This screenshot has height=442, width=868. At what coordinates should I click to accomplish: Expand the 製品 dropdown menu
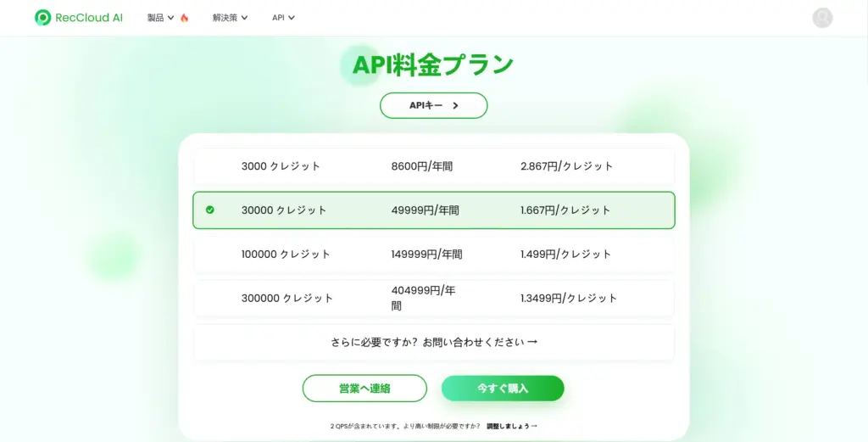[160, 18]
